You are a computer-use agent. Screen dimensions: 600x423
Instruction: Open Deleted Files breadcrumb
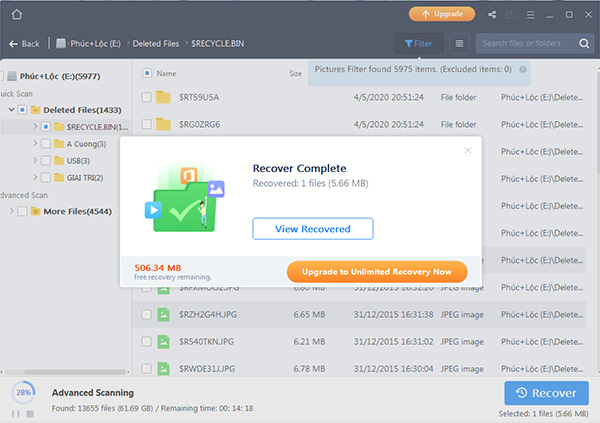tap(156, 44)
